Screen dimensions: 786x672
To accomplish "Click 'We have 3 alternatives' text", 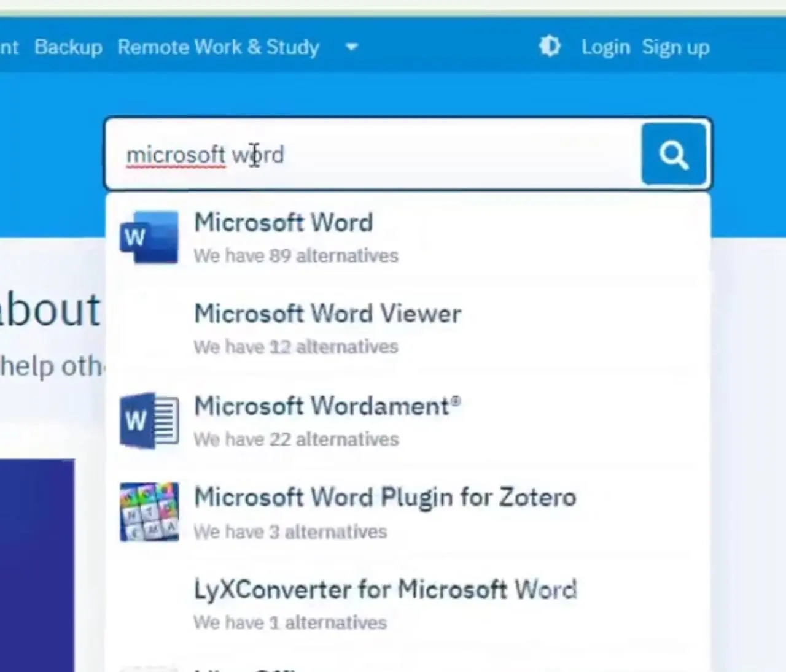I will point(290,531).
